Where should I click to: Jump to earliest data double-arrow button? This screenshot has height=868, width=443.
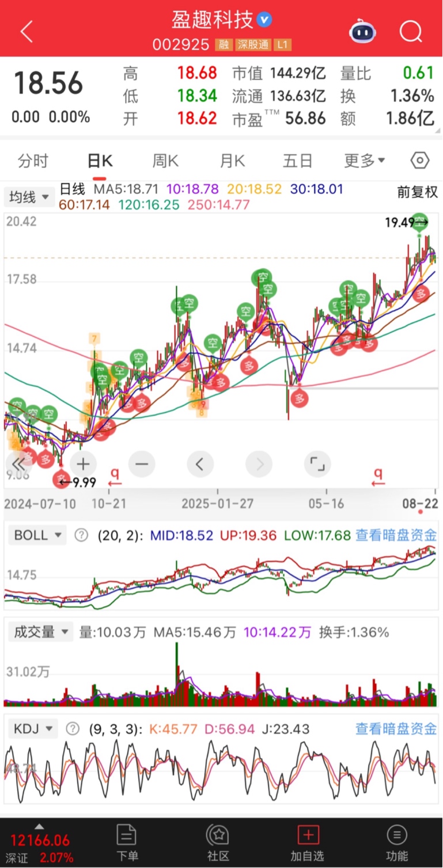[19, 464]
